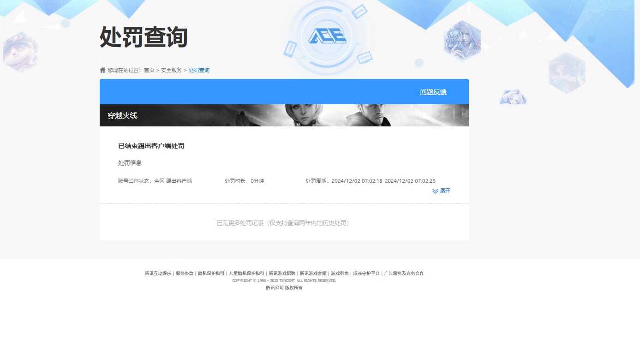Open 腾讯游戏招聘 footer link
This screenshot has height=364, width=640.
[x=282, y=274]
